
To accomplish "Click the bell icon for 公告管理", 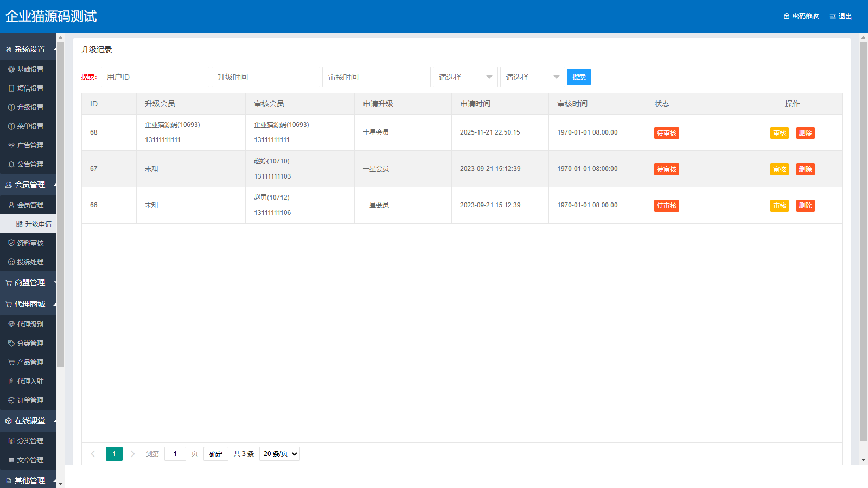I will tap(11, 164).
